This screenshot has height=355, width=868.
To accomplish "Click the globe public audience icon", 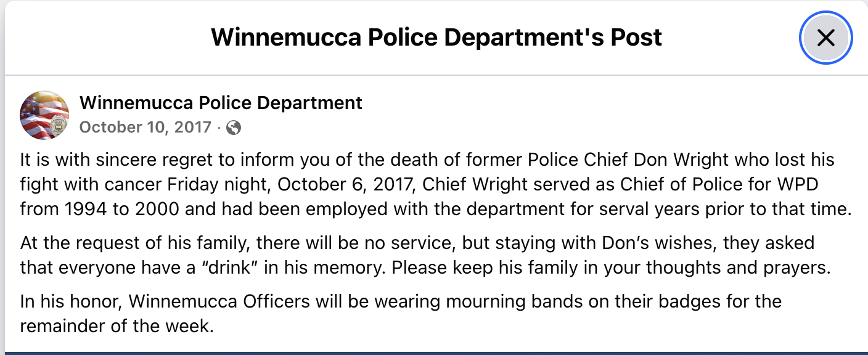I will [x=234, y=128].
